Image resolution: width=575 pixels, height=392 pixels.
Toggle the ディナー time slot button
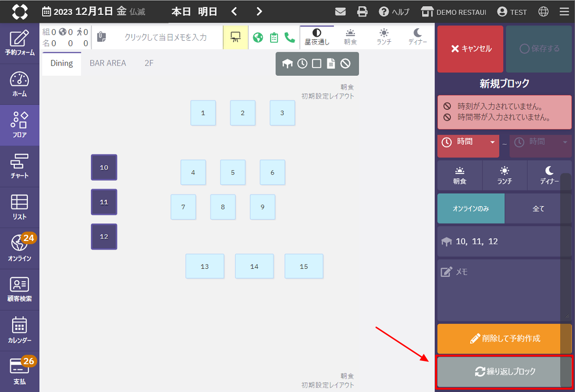[x=549, y=175]
